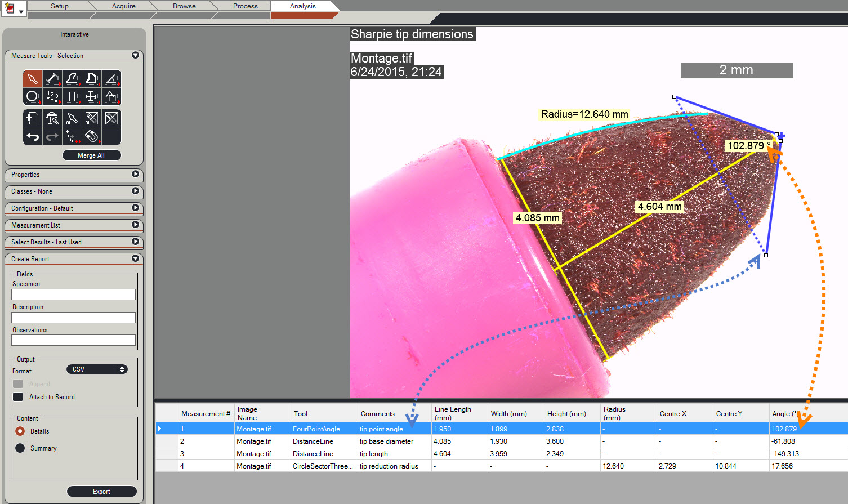The image size is (848, 504).
Task: Click the add new document icon
Action: (x=33, y=118)
